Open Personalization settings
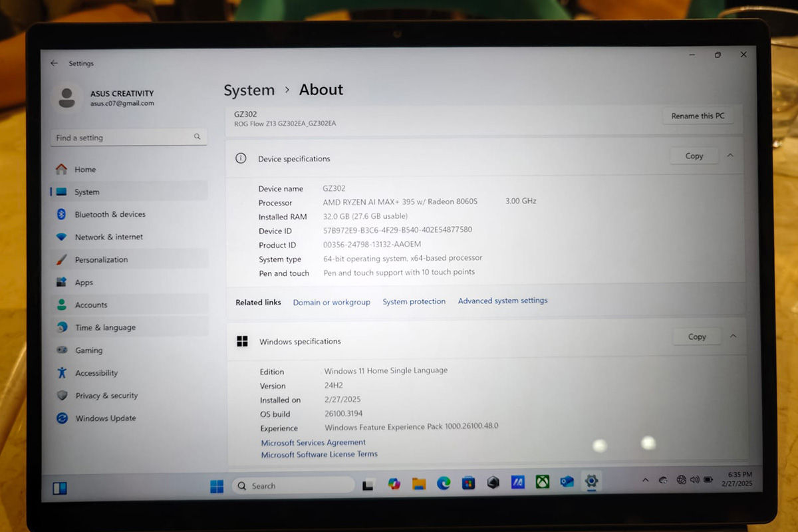The width and height of the screenshot is (798, 532). click(128, 259)
